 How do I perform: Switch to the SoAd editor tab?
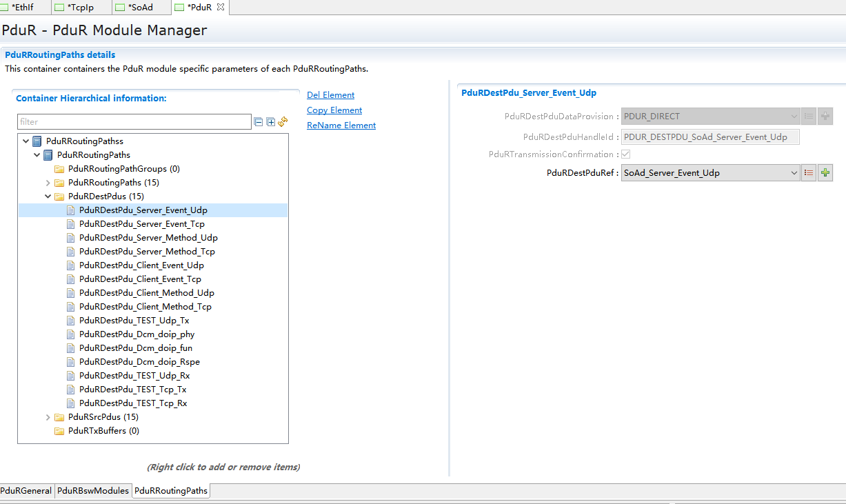coord(140,8)
